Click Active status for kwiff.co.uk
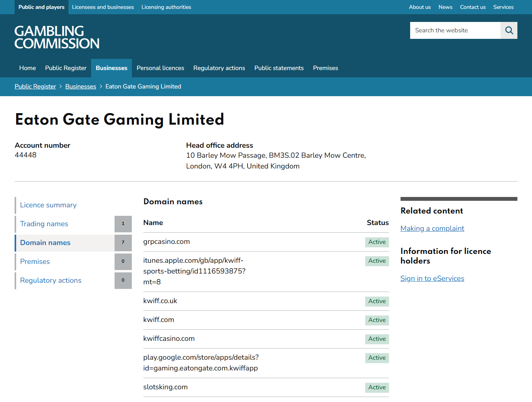Screen dimensions: 532x402 tap(377, 301)
